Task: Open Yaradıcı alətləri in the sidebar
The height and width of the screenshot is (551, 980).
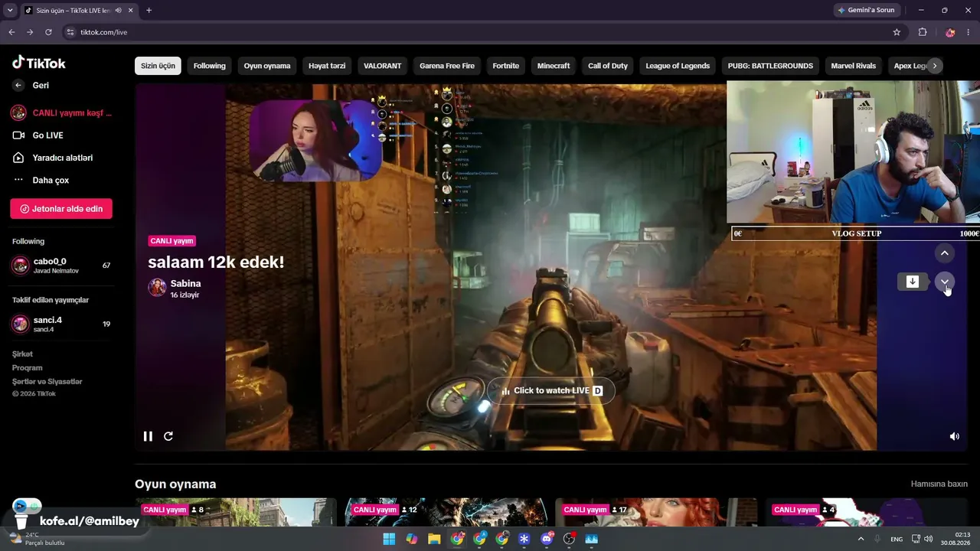Action: coord(62,158)
